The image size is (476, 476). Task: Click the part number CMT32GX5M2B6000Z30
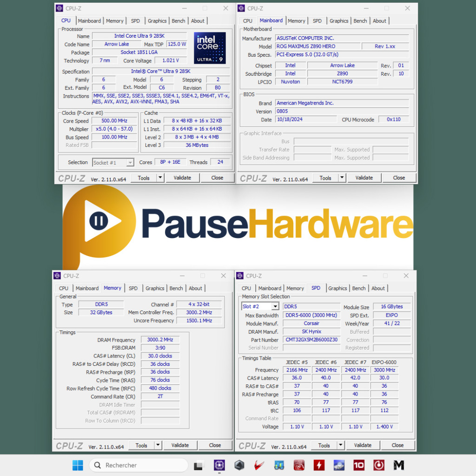click(x=311, y=339)
